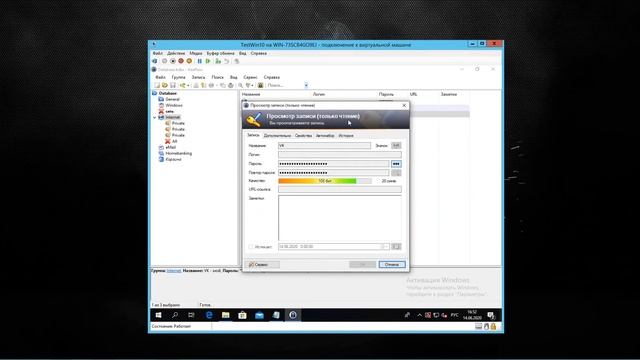Open Hyper-V menu Действие
640x360 pixels.
[x=176, y=53]
